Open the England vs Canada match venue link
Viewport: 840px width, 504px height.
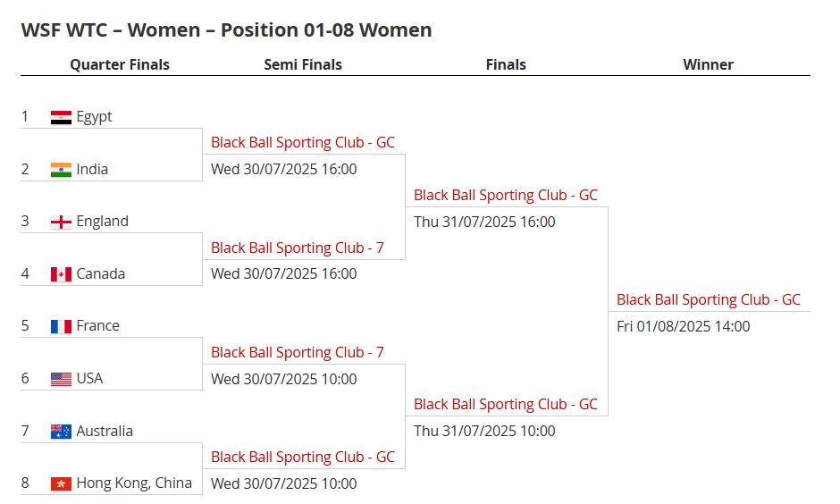(x=297, y=248)
